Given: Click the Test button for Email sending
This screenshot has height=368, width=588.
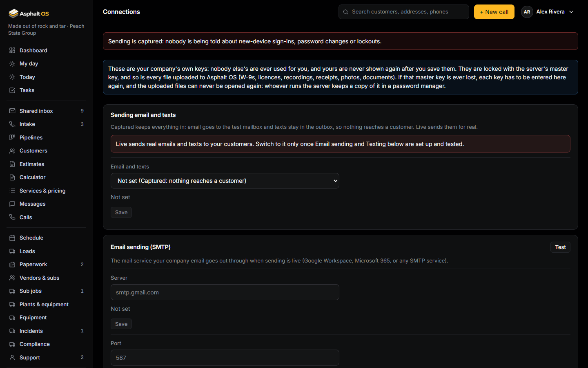Looking at the screenshot, I should [560, 247].
